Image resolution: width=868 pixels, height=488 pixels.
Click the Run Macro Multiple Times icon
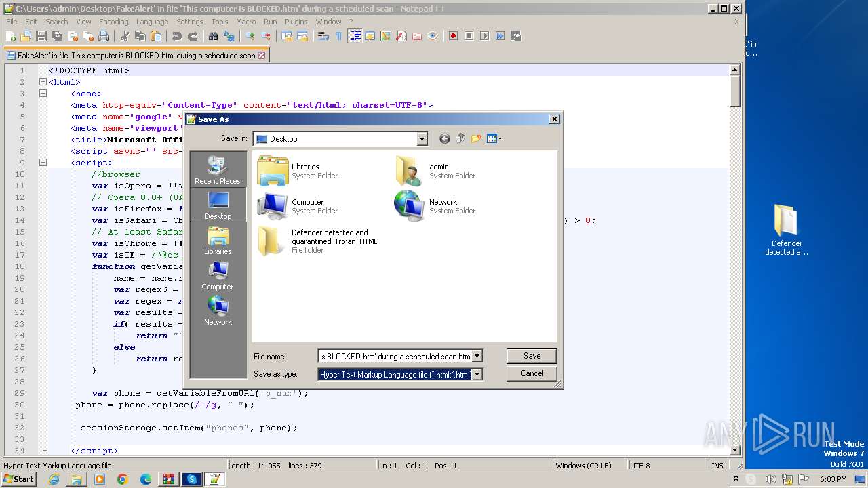(x=500, y=36)
